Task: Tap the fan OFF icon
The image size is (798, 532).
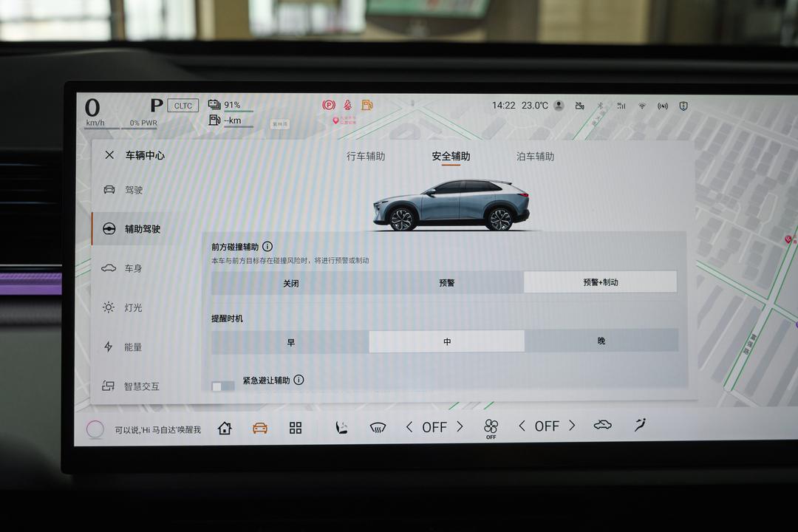Action: coord(491,429)
